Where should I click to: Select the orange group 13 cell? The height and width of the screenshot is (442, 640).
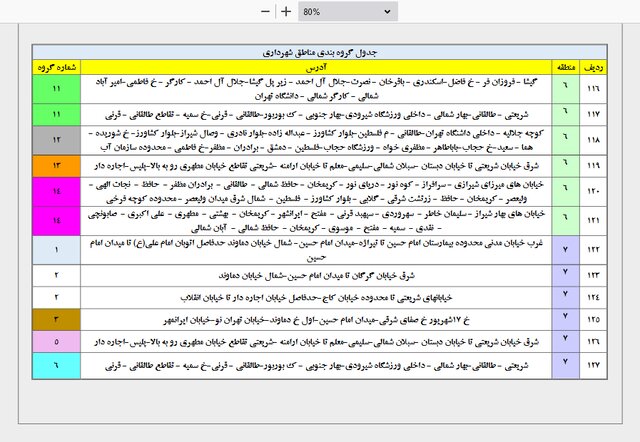57,166
